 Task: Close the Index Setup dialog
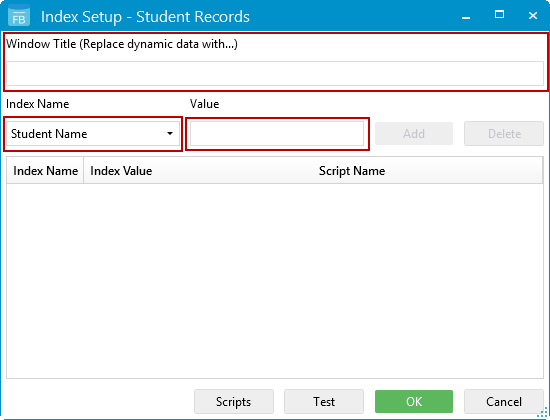click(x=532, y=15)
